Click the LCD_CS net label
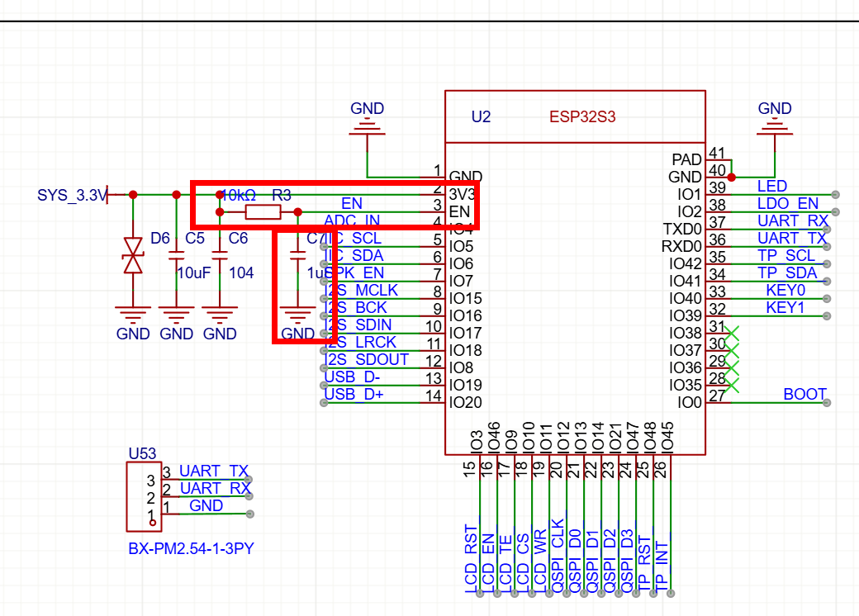Viewport: 859px width, 616px height. click(x=523, y=562)
